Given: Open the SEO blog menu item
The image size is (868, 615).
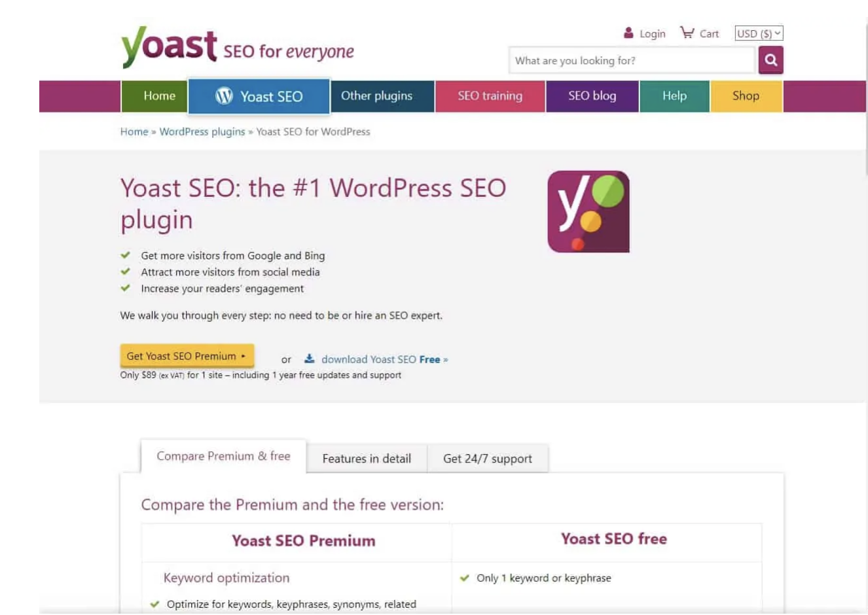Looking at the screenshot, I should [x=592, y=96].
